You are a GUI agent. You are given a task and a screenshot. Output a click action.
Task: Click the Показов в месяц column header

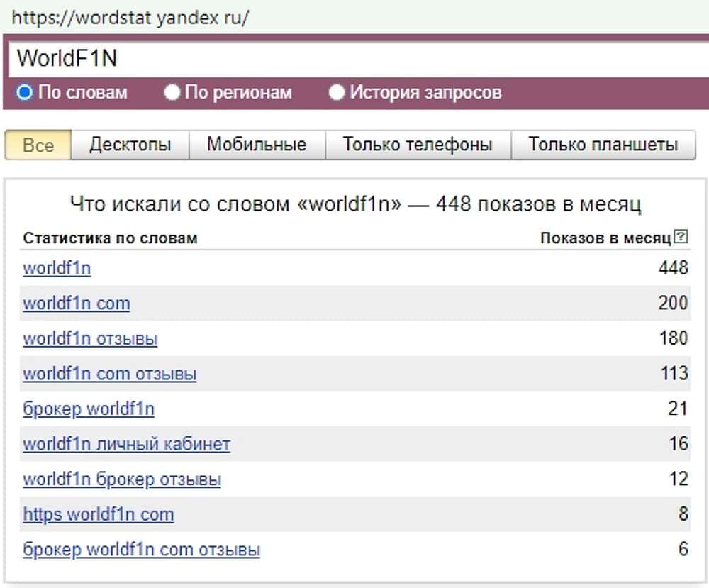[605, 238]
